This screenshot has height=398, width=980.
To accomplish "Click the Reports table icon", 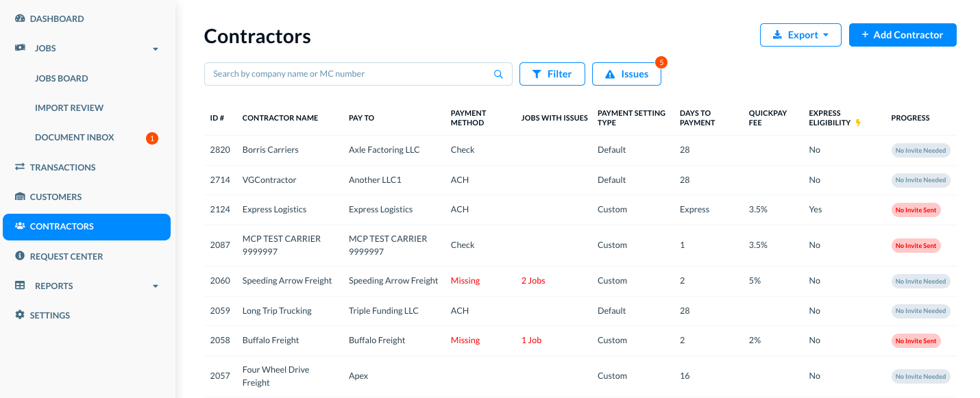I will click(x=20, y=286).
